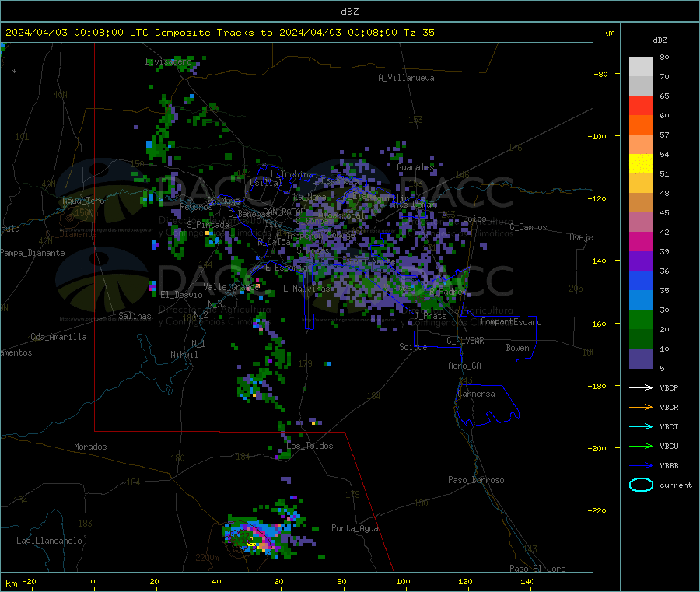Click the Los_Toldos map label
The width and height of the screenshot is (700, 592).
tap(310, 446)
